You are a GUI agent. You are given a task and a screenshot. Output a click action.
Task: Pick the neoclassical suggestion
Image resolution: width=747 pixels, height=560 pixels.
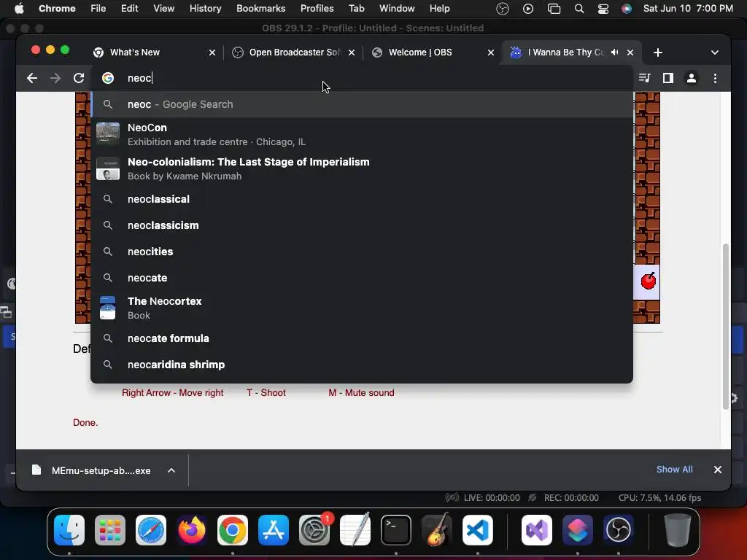point(362,199)
